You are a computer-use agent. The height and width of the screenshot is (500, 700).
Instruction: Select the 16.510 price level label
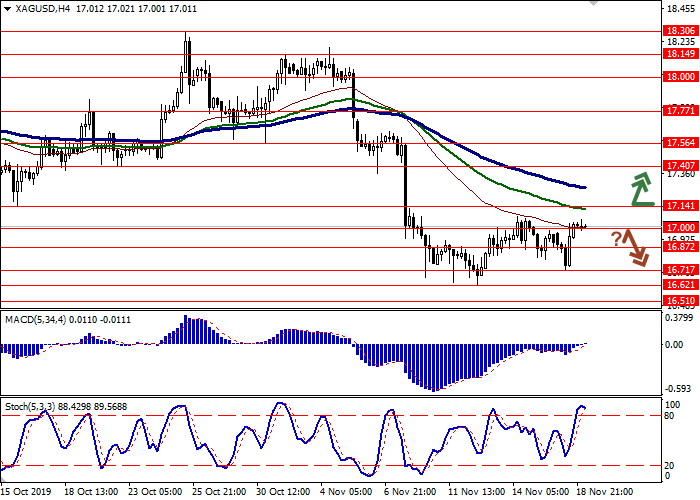coord(680,299)
